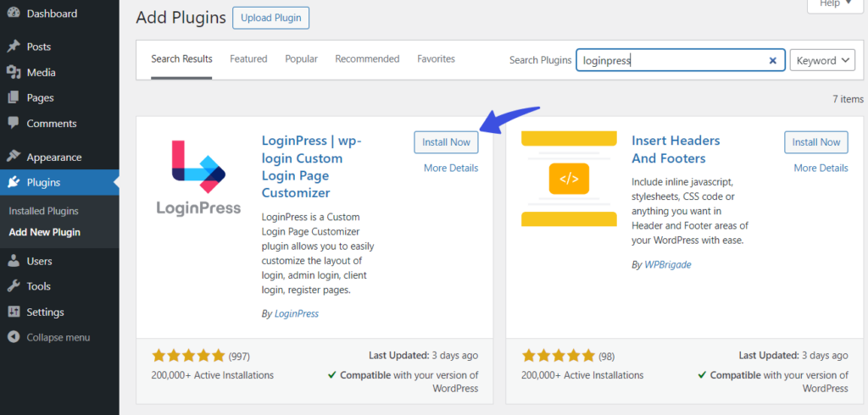
Task: Click the Pages icon in sidebar
Action: click(x=14, y=97)
